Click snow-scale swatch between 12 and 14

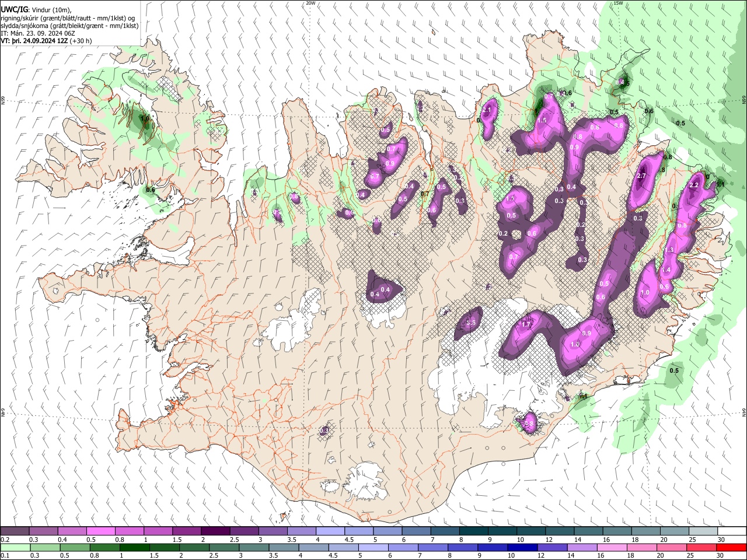coord(560,531)
